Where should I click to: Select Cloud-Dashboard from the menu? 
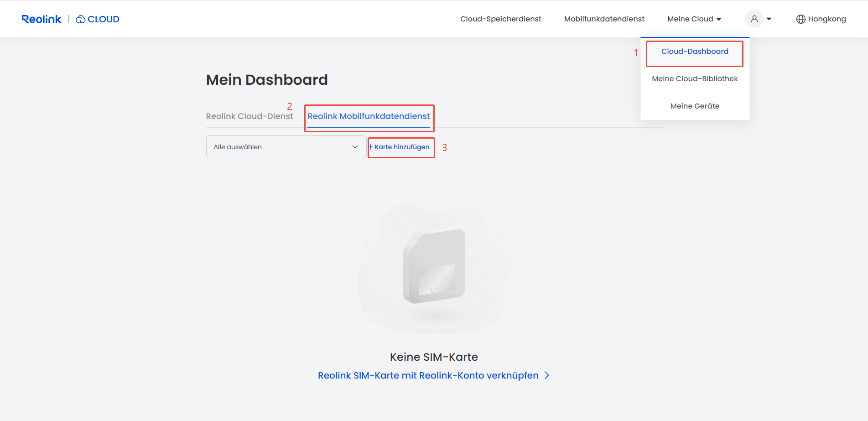pos(695,52)
